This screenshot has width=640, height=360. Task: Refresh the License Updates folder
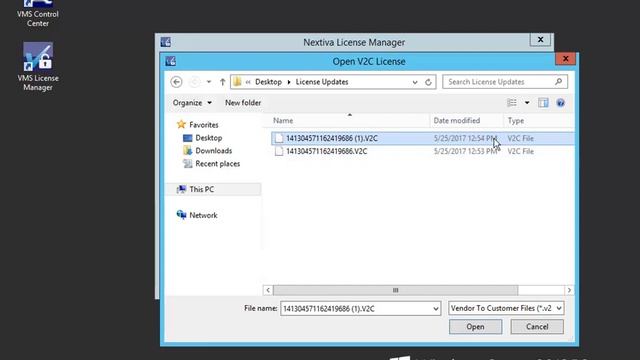coord(428,82)
